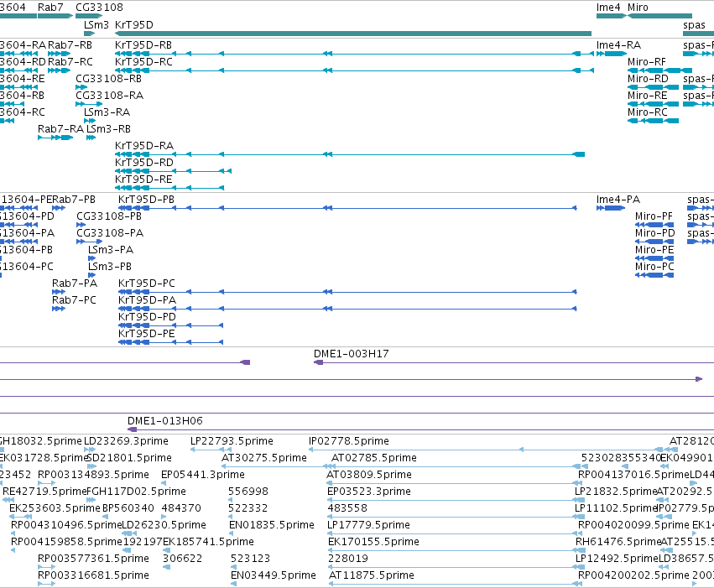714x588 pixels.
Task: Click the Ime4-RA transcript label
Action: [x=618, y=45]
